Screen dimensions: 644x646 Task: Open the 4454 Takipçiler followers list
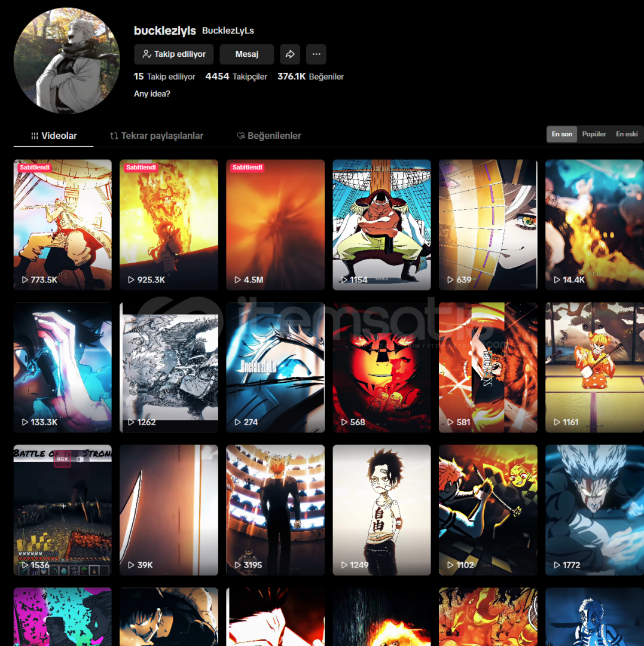click(236, 77)
